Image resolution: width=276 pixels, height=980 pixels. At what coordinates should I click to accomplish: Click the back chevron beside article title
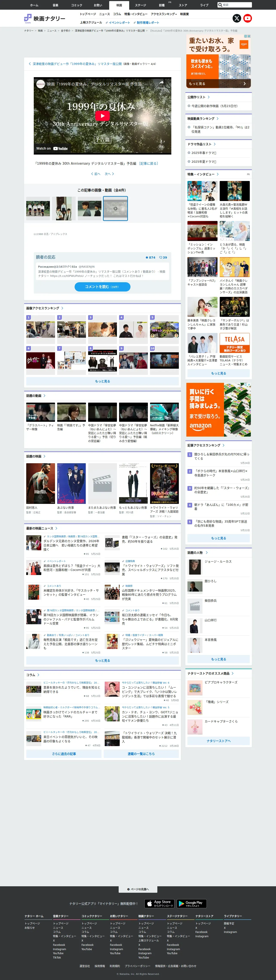click(30, 64)
